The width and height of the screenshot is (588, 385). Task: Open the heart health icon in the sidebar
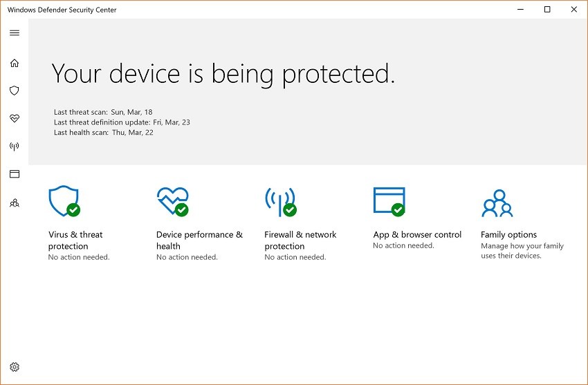click(15, 118)
